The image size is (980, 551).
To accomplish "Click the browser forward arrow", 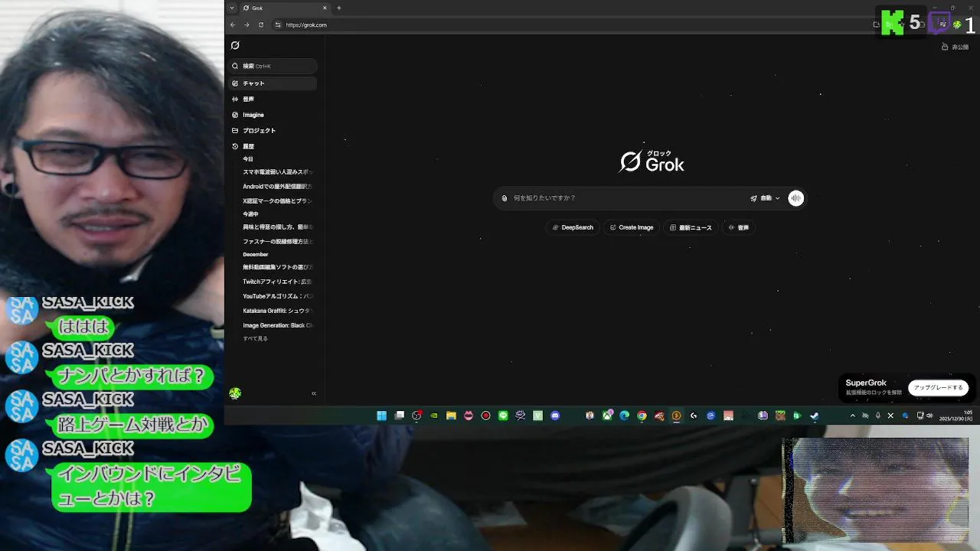I will tap(247, 24).
